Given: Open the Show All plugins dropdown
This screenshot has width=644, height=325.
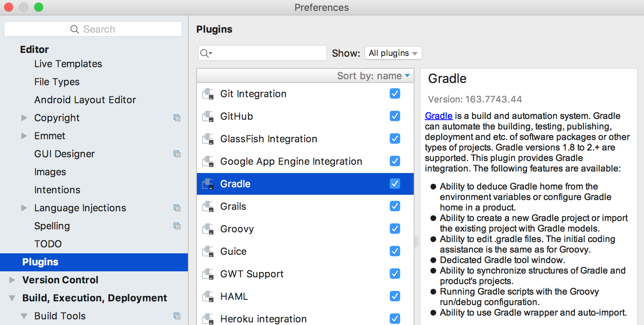Looking at the screenshot, I should [x=393, y=53].
